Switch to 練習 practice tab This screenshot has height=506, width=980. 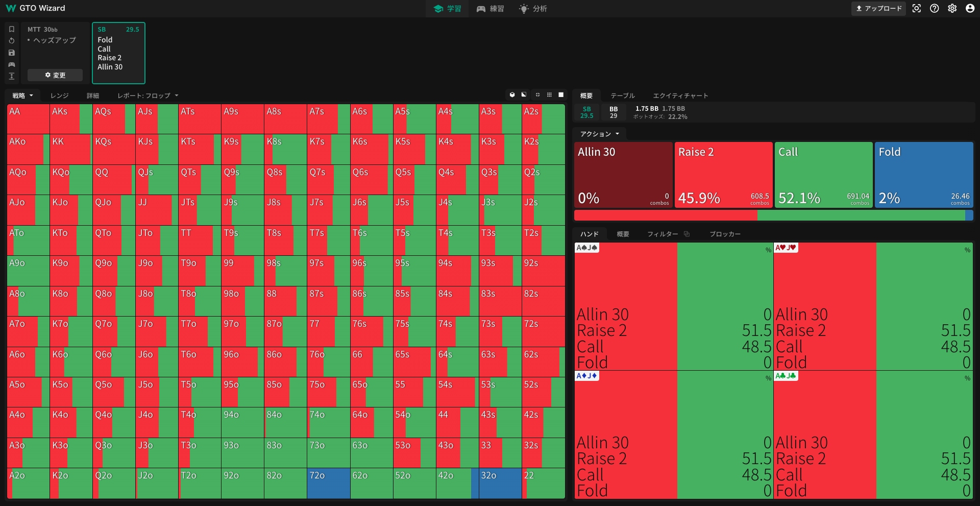(490, 9)
